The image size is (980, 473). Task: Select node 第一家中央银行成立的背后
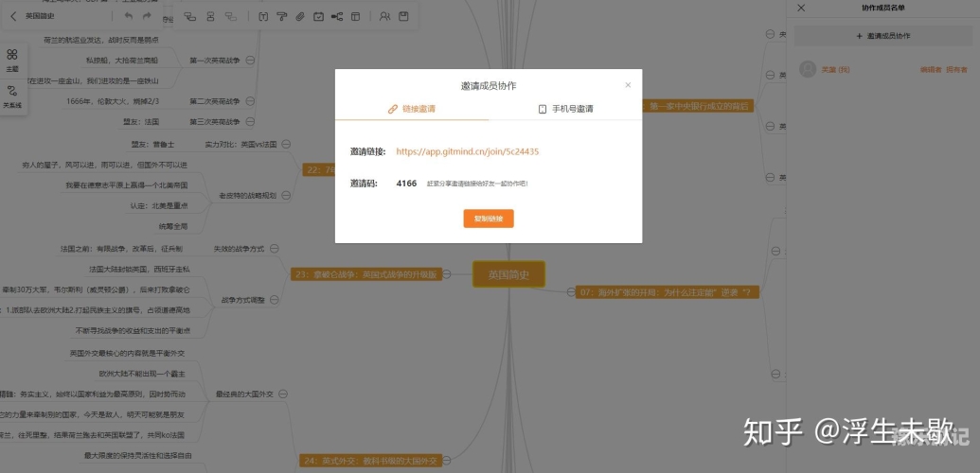point(699,106)
